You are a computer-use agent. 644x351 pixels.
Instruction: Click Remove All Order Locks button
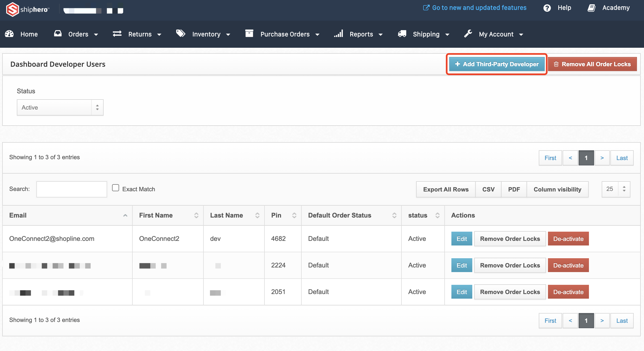[x=592, y=64]
